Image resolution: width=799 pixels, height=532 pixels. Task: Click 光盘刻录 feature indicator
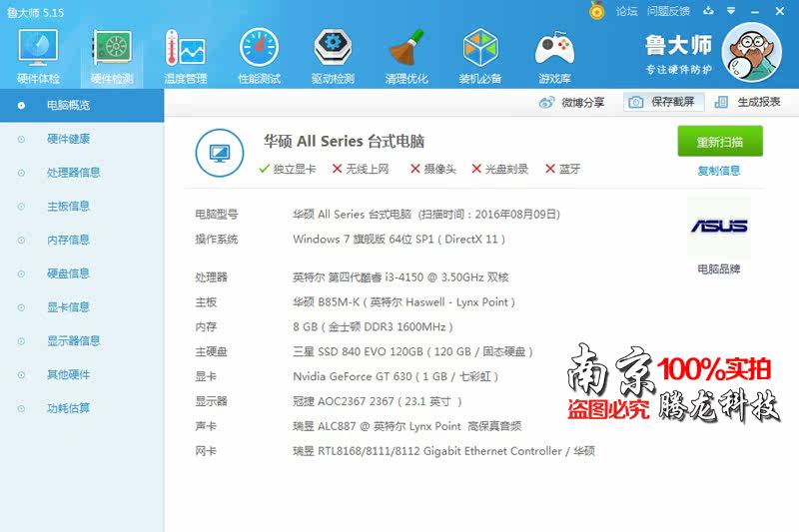pos(500,169)
